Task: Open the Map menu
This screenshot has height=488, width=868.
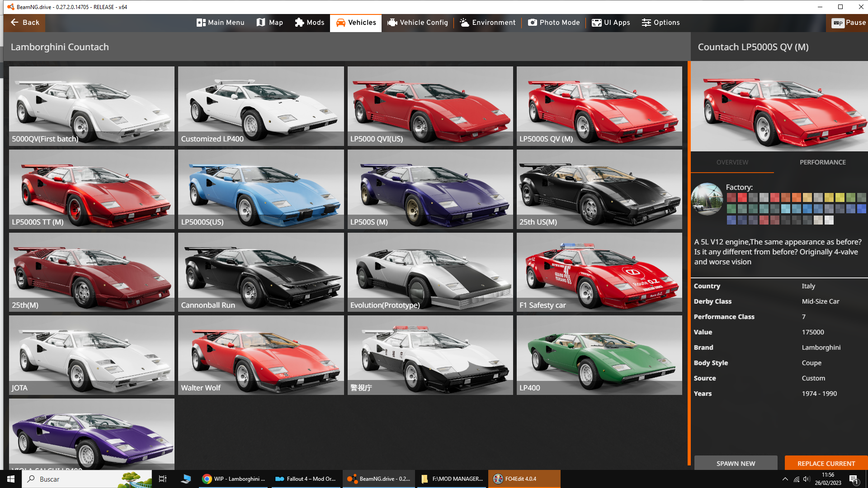Action: click(x=270, y=23)
